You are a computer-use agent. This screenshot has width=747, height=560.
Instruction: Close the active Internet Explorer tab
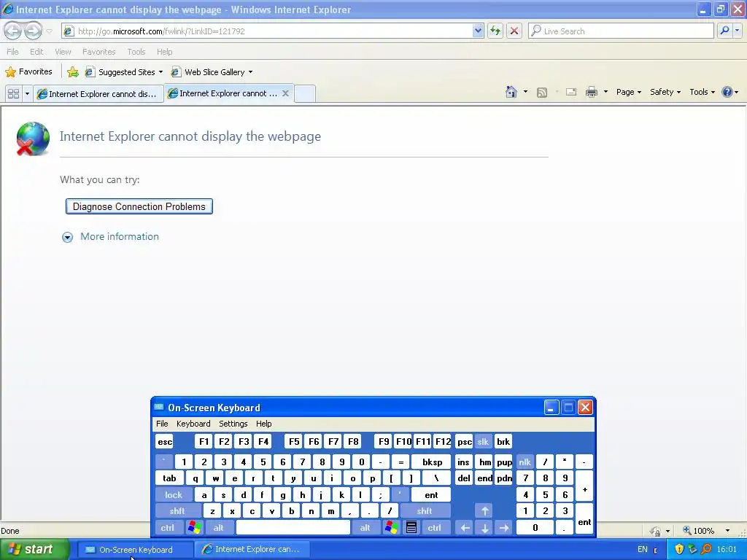coord(285,93)
